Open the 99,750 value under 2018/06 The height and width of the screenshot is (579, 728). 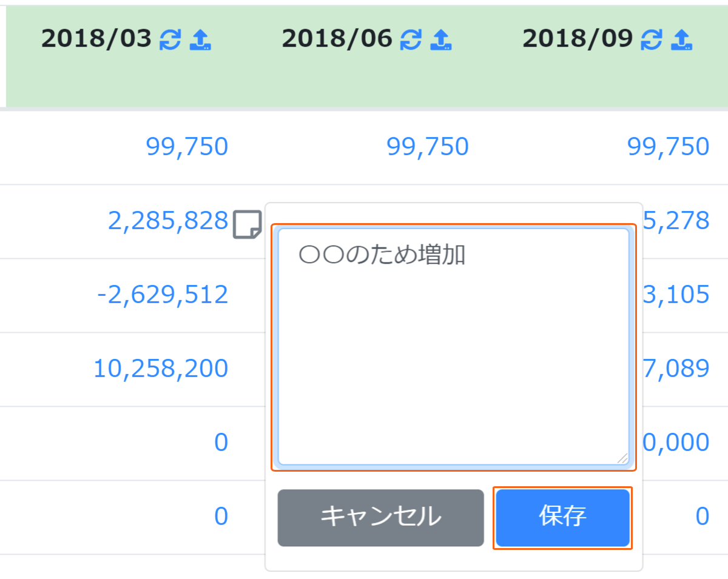428,147
